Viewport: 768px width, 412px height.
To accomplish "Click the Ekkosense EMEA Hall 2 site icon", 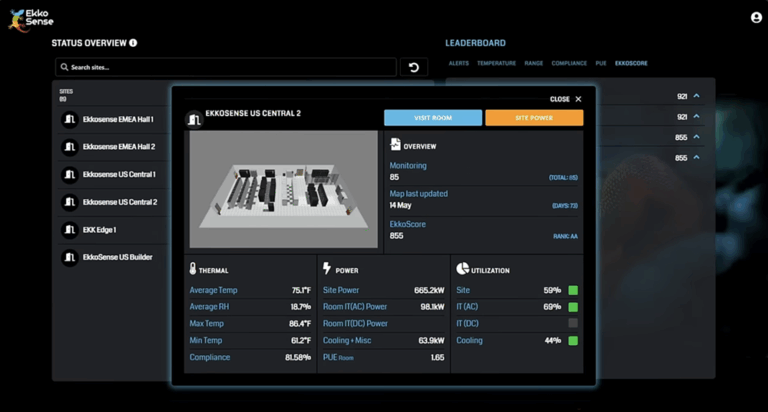I will 70,147.
